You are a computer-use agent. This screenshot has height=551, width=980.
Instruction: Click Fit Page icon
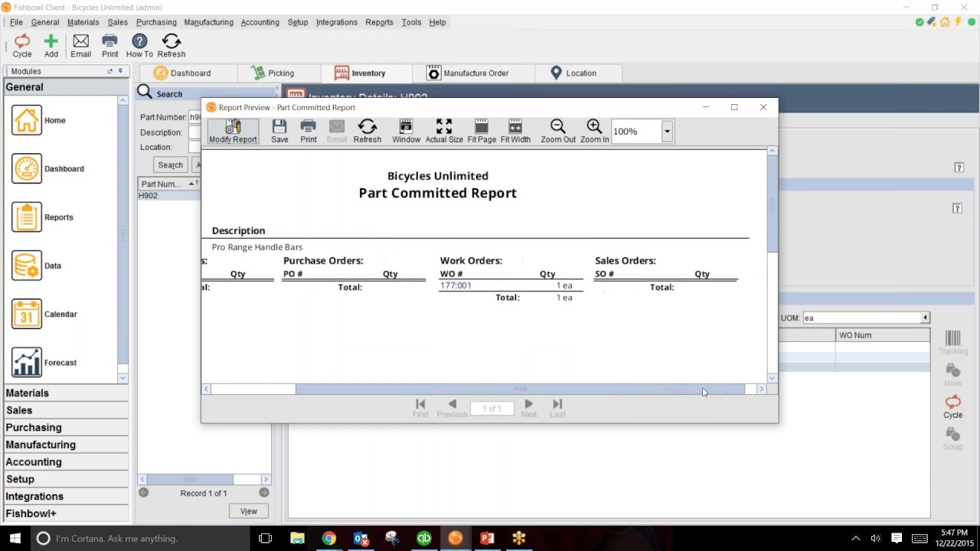(x=482, y=131)
